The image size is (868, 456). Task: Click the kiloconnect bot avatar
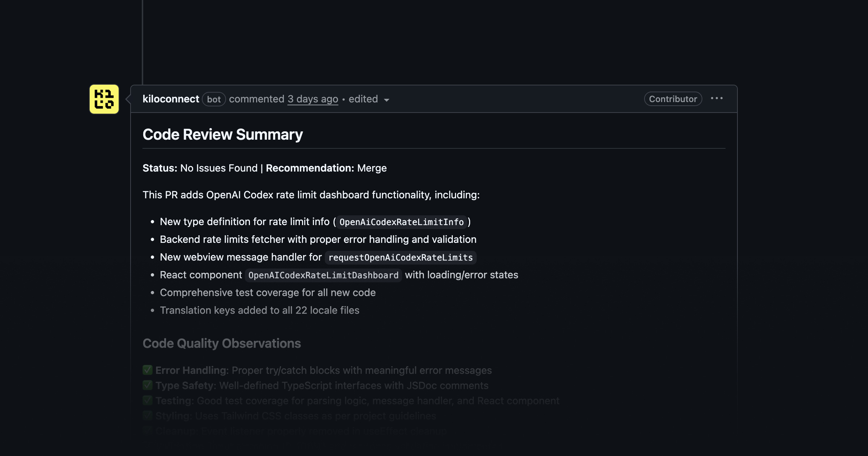pyautogui.click(x=103, y=99)
